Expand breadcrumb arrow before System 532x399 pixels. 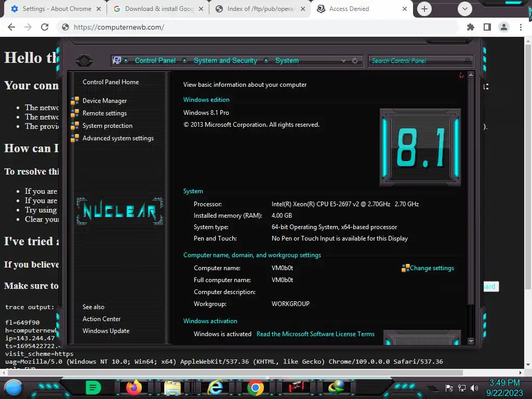pos(266,60)
